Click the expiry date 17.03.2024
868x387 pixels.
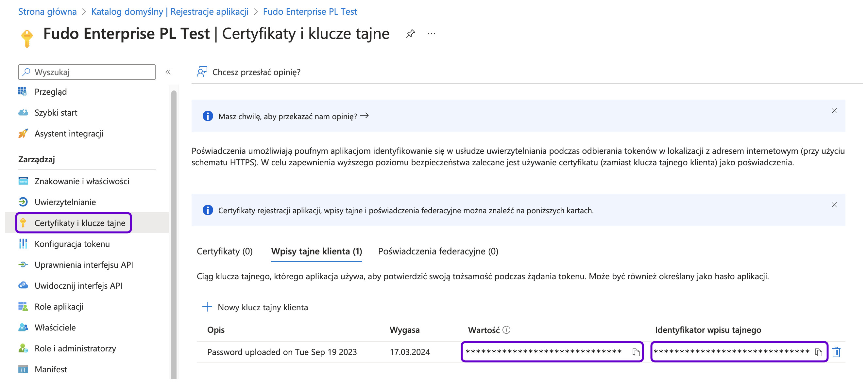pyautogui.click(x=410, y=352)
